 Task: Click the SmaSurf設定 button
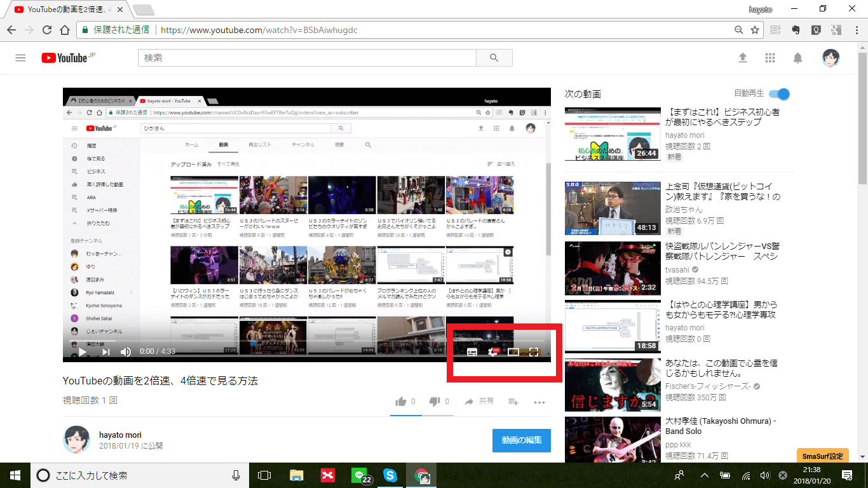(x=822, y=456)
